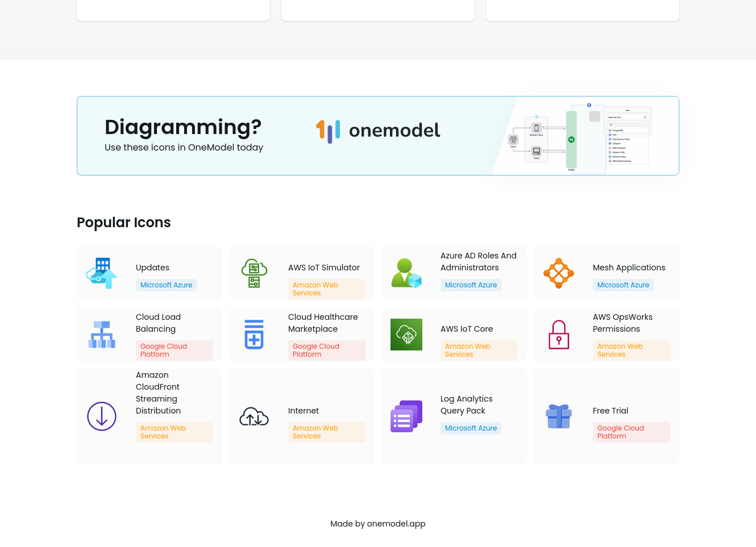Viewport: 756px width, 547px height.
Task: Click the green AWS IoT Core icon
Action: click(406, 335)
